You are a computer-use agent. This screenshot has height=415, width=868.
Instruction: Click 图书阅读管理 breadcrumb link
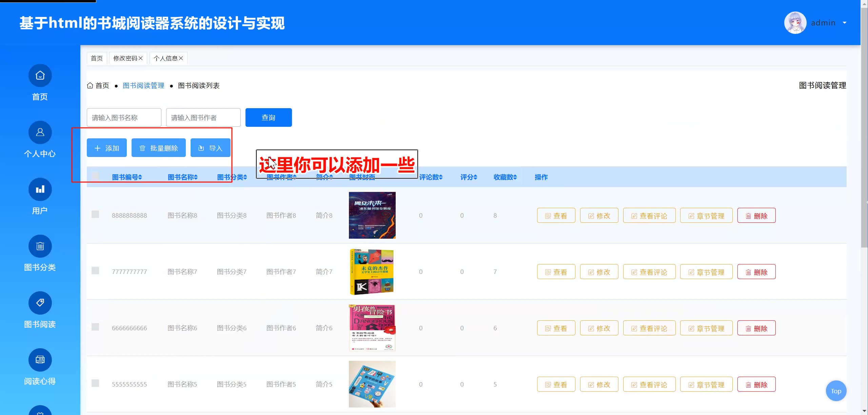point(143,85)
